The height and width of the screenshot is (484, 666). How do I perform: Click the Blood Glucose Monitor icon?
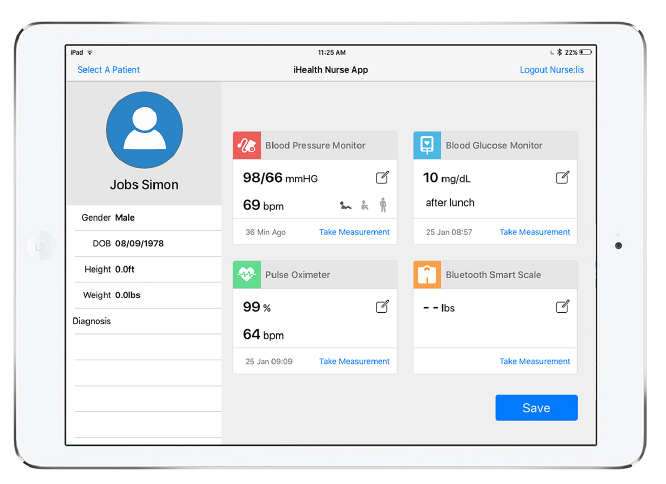pos(428,145)
